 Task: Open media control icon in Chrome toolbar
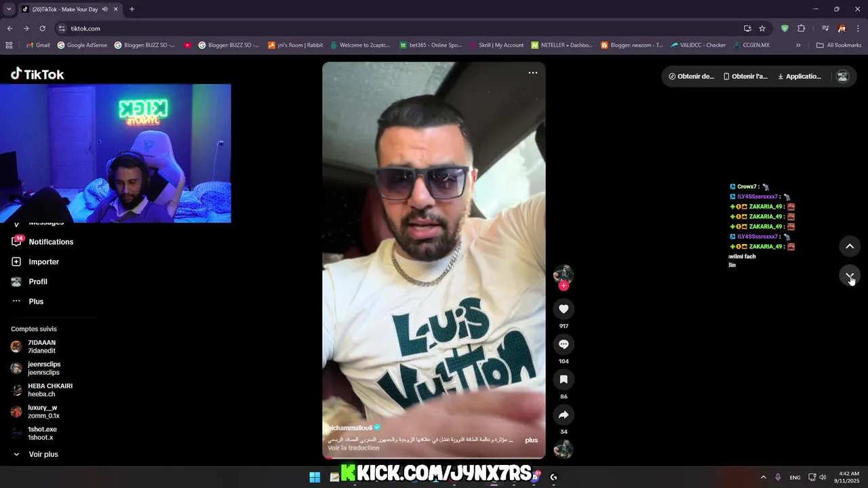click(x=825, y=28)
